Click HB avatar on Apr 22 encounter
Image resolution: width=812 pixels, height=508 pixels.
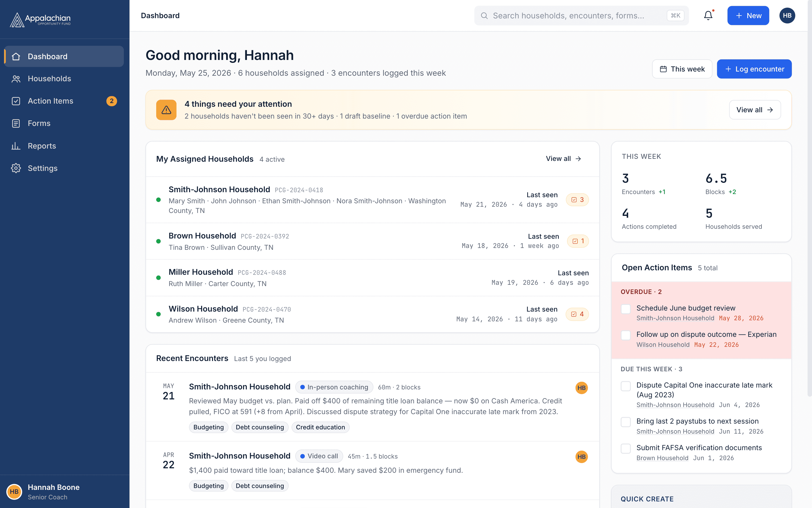coord(582,457)
